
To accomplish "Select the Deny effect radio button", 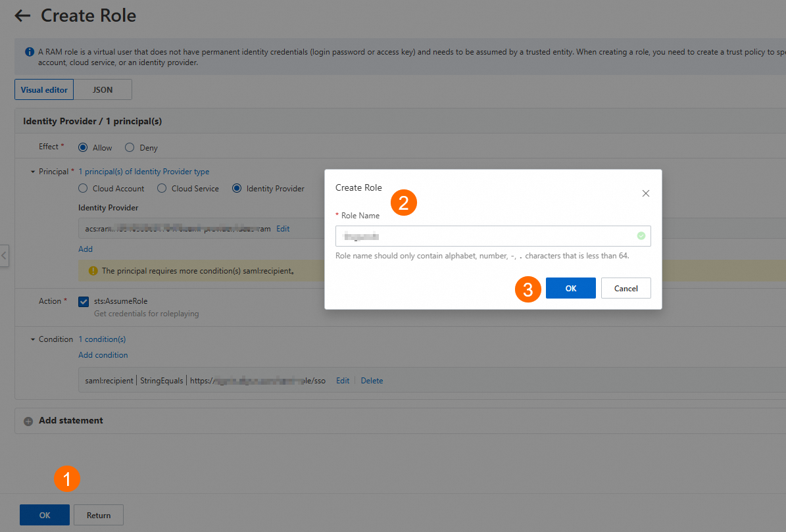I will click(130, 147).
